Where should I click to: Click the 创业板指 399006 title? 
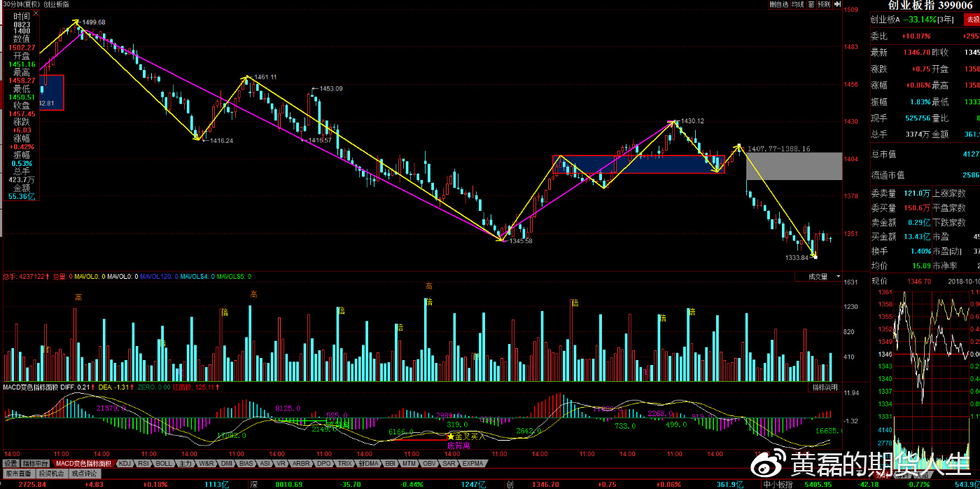coord(930,5)
